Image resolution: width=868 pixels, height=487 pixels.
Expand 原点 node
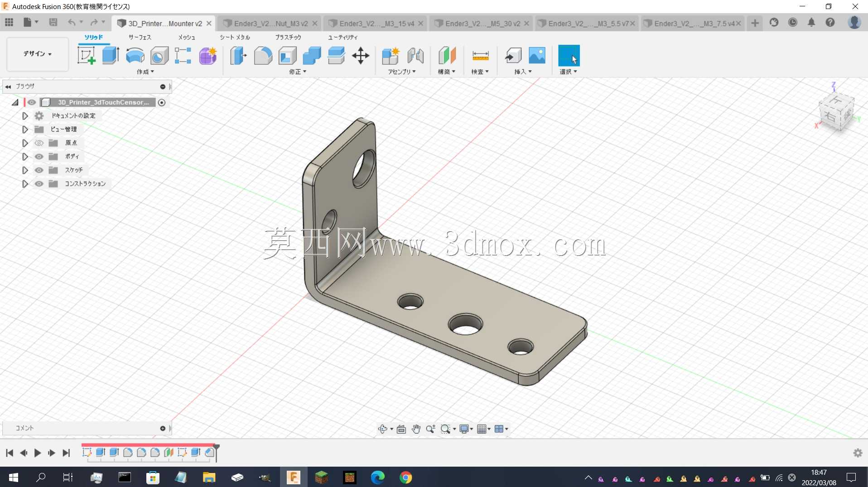pyautogui.click(x=25, y=143)
